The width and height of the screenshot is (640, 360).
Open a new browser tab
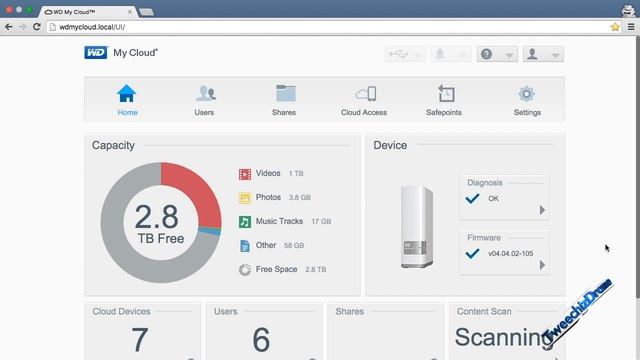pyautogui.click(x=146, y=12)
